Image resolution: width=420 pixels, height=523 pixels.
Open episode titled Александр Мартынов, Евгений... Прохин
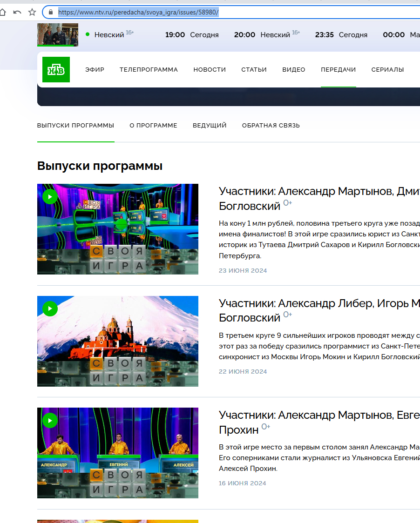point(319,422)
